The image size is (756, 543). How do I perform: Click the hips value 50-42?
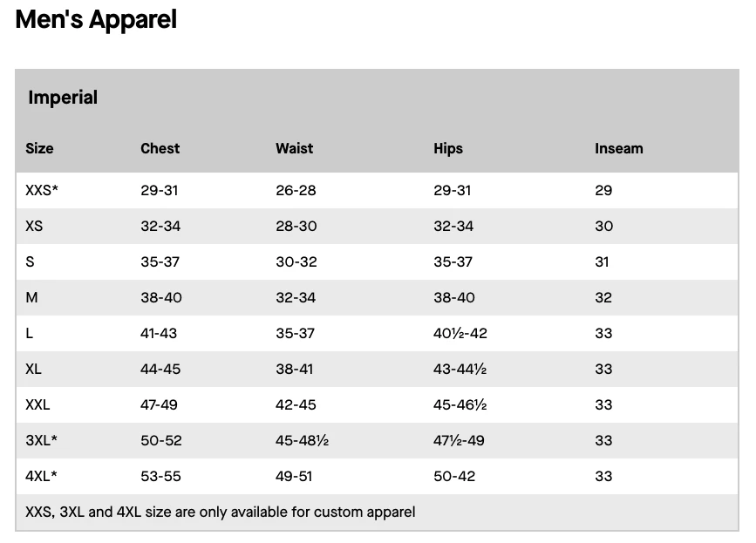coord(453,476)
